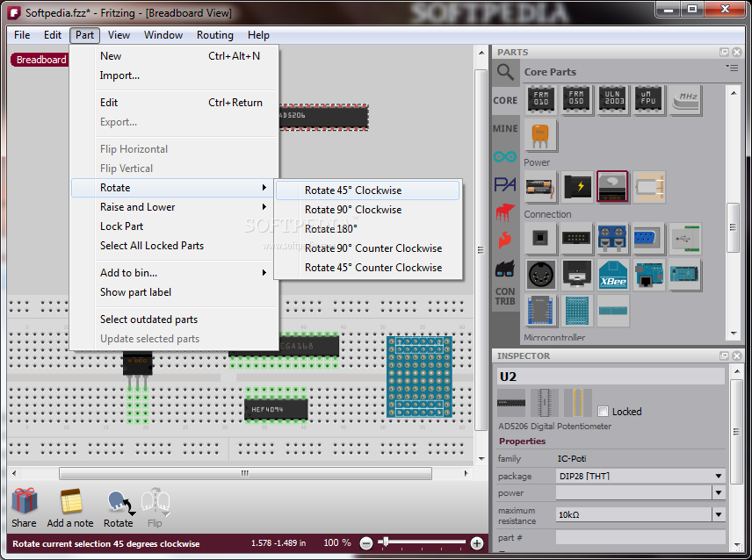Choose Rotate 90° Clockwise
The image size is (752, 560).
[x=368, y=210]
